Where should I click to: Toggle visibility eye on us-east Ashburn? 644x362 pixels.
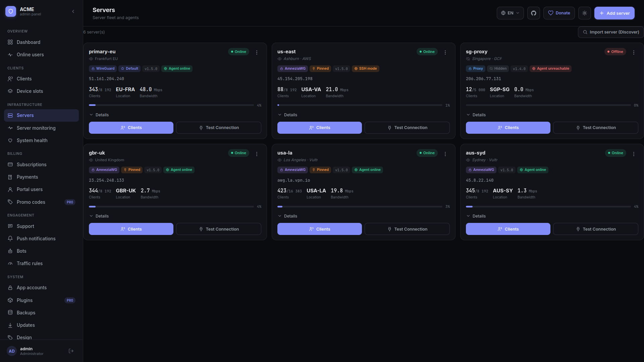[279, 59]
